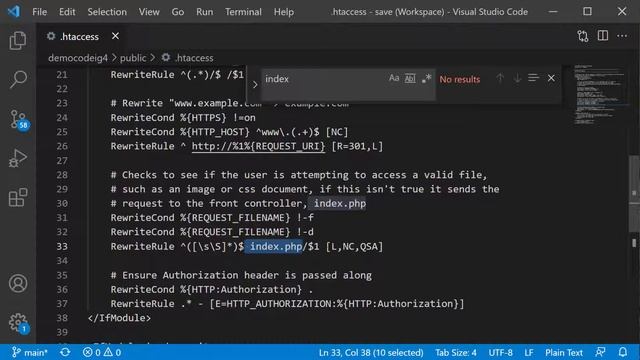The height and width of the screenshot is (360, 640).
Task: Change indentation via Tab Size: 4
Action: coord(456,352)
